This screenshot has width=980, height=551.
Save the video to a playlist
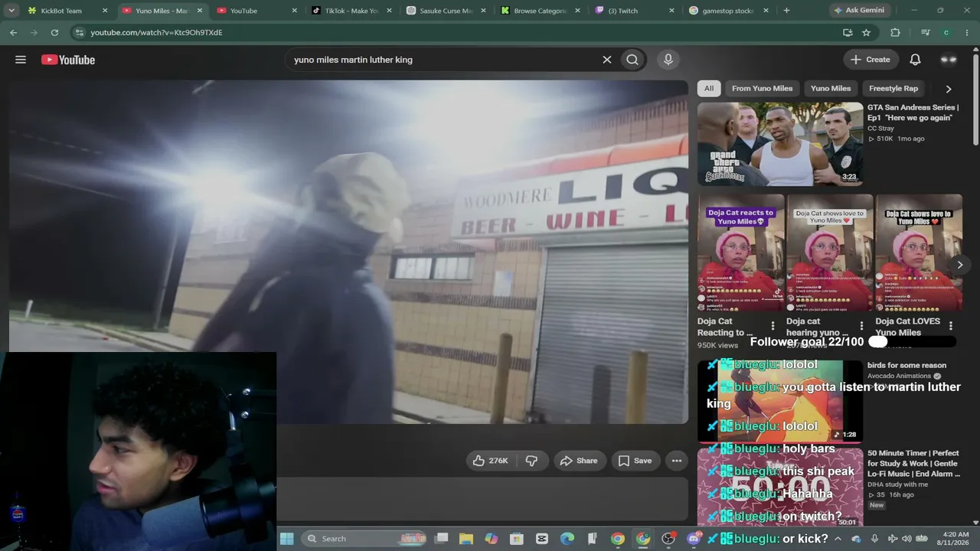click(x=635, y=461)
